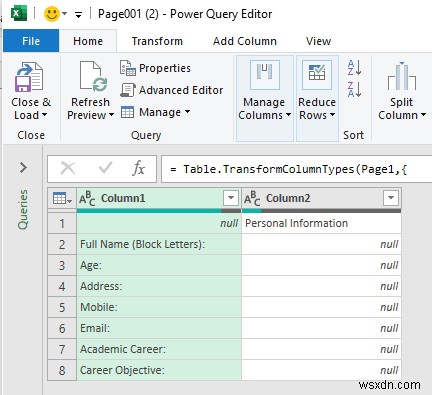
Task: Switch to the View tab
Action: 318,41
